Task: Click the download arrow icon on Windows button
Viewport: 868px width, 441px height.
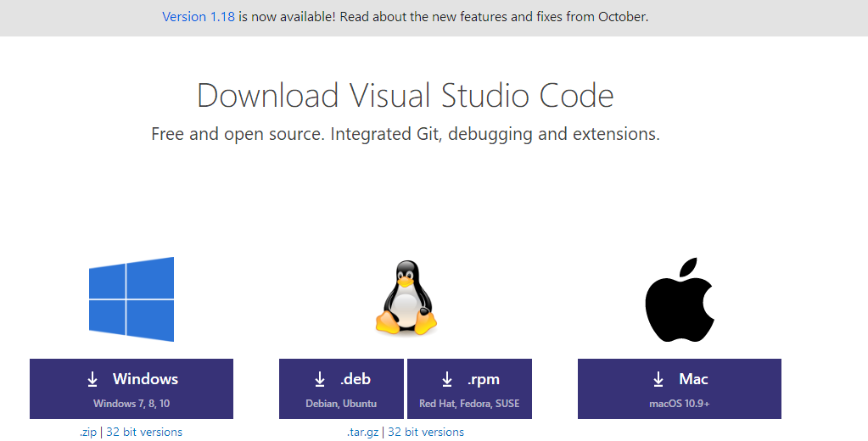Action: tap(92, 379)
